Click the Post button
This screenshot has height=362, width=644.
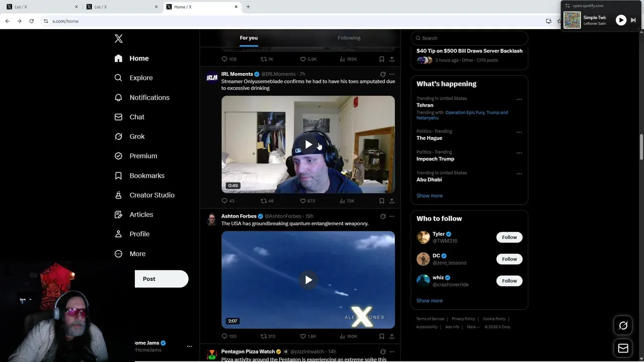[x=162, y=279]
